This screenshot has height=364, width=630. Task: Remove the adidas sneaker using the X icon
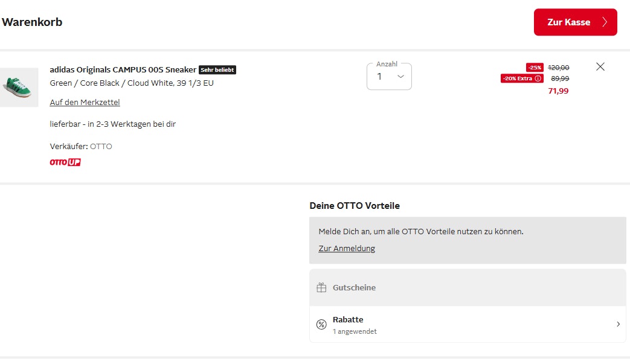pos(600,67)
